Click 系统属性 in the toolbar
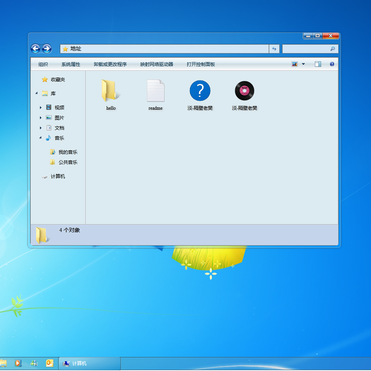Screen dimensions: 371x371 click(x=71, y=64)
